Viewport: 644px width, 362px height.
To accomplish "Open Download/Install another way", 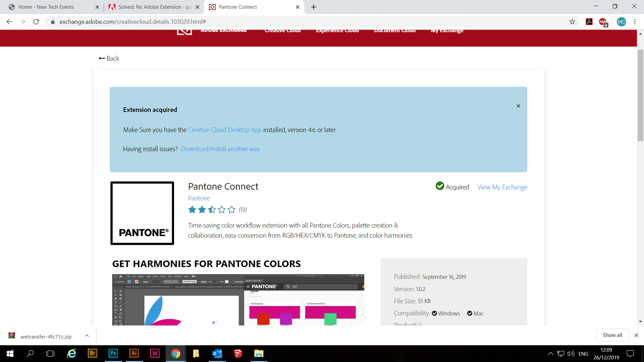I will coord(220,149).
